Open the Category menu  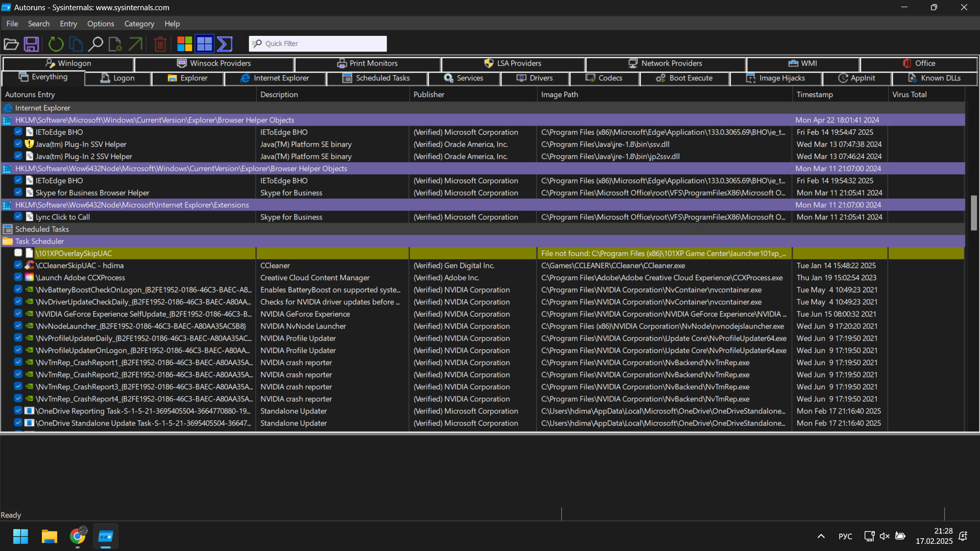pos(139,23)
